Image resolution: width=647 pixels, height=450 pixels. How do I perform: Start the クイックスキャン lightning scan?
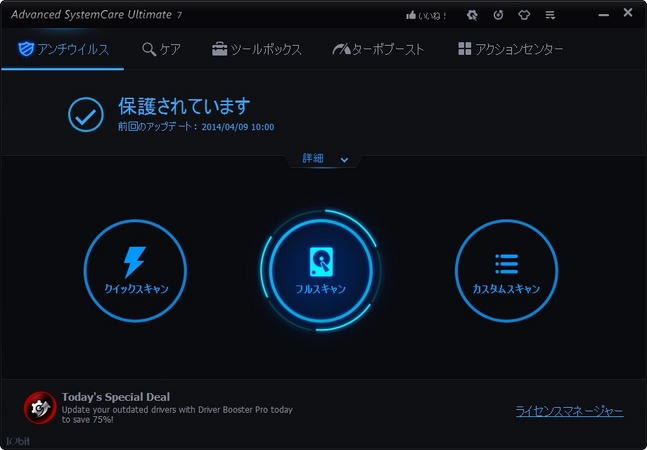(x=135, y=271)
